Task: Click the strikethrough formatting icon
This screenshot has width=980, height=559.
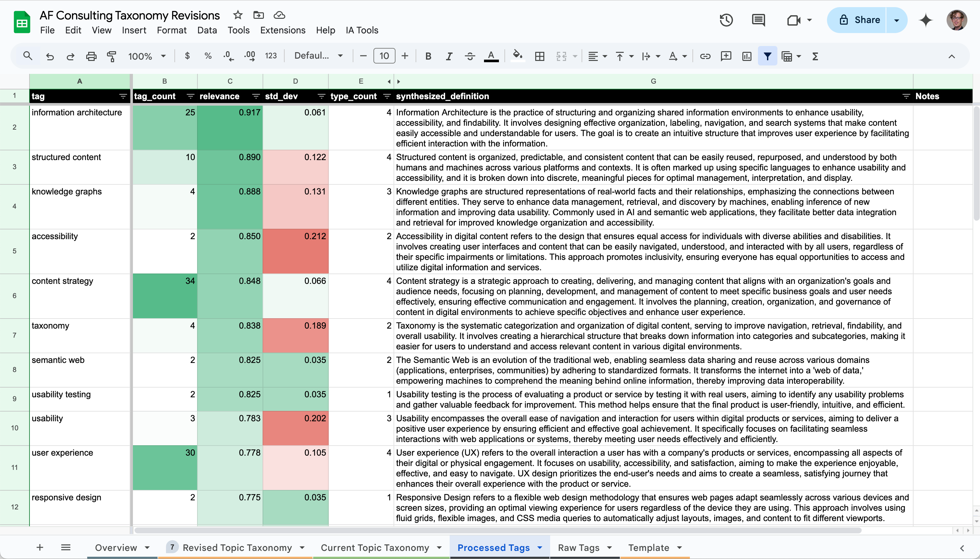Action: point(470,55)
